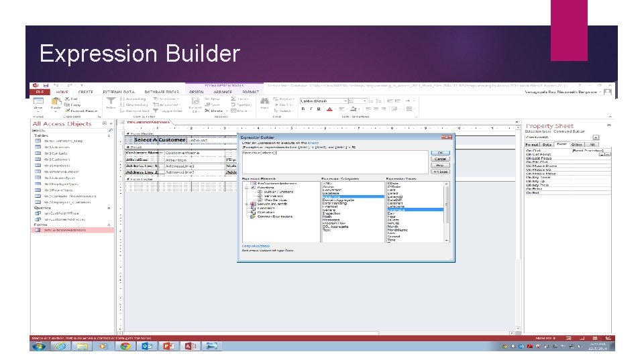This screenshot has width=644, height=362.
Task: Switch to the DATABASE TOOLS ribbon tab
Action: (162, 92)
